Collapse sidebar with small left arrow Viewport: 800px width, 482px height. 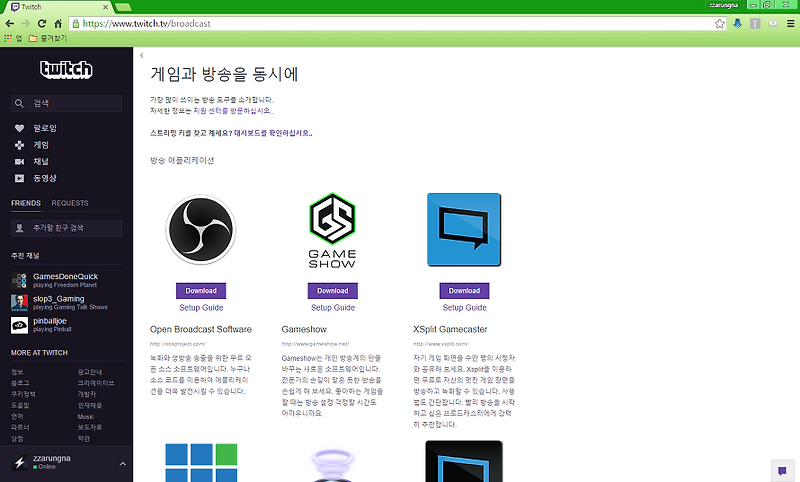coord(141,56)
